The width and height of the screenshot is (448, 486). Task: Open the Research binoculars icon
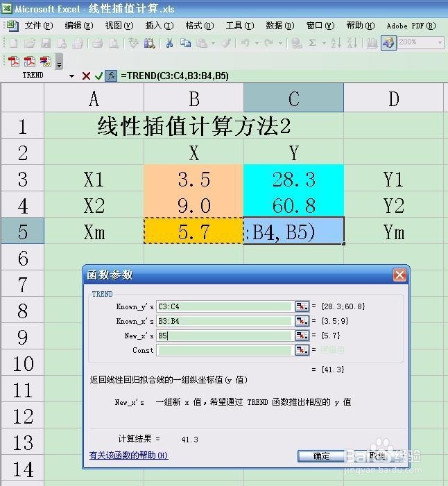(149, 43)
